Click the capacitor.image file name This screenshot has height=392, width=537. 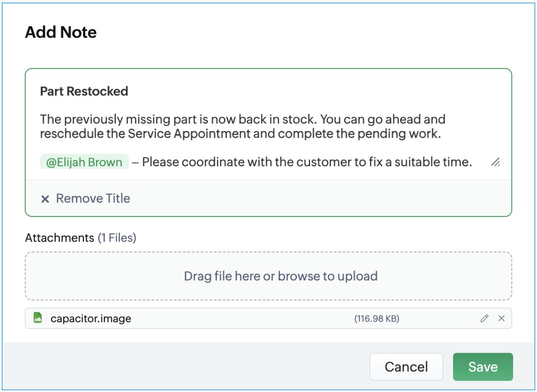[x=91, y=318]
